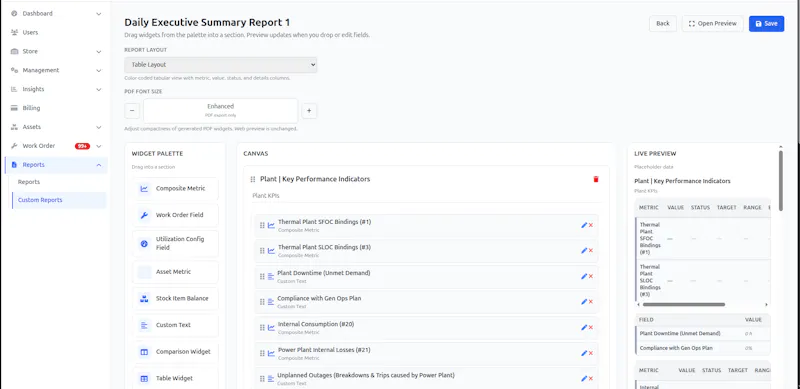
Task: Edit Unplanned Outages widget
Action: (x=584, y=378)
